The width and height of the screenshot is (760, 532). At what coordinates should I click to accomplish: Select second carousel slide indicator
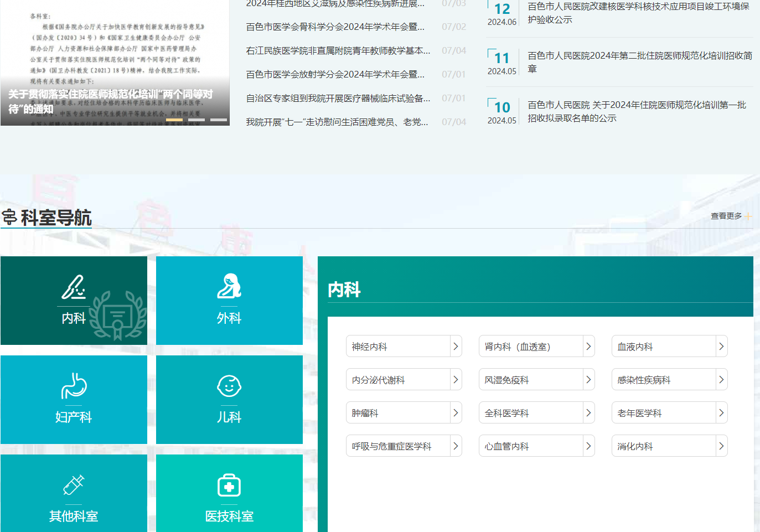tap(197, 120)
